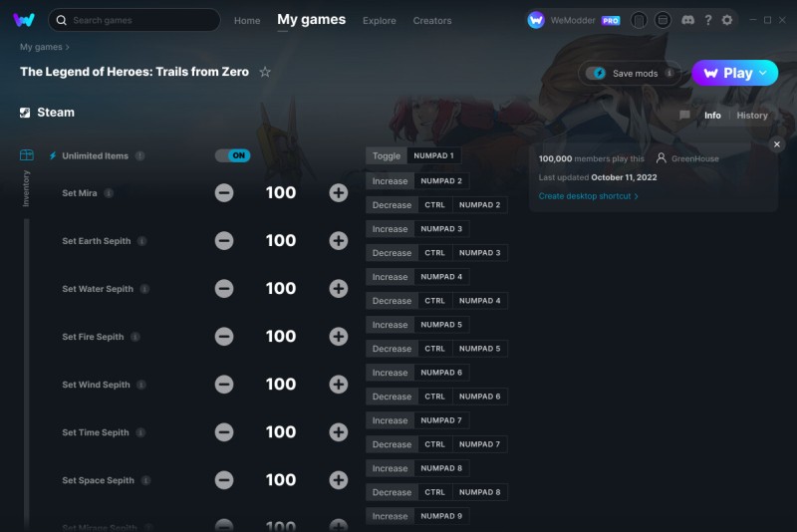Toggle the Save mods switch
Screen dimensions: 797x532
[595, 73]
